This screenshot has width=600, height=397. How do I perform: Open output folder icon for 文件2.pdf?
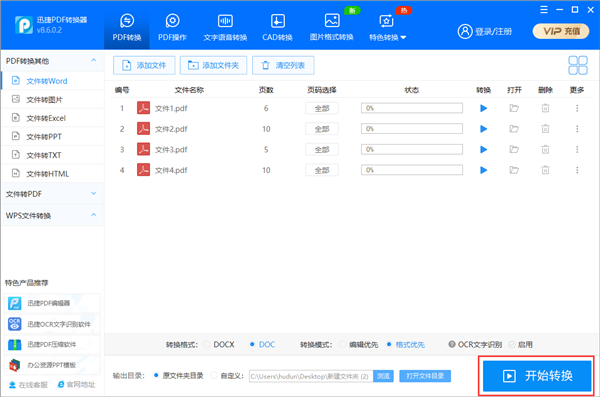514,129
